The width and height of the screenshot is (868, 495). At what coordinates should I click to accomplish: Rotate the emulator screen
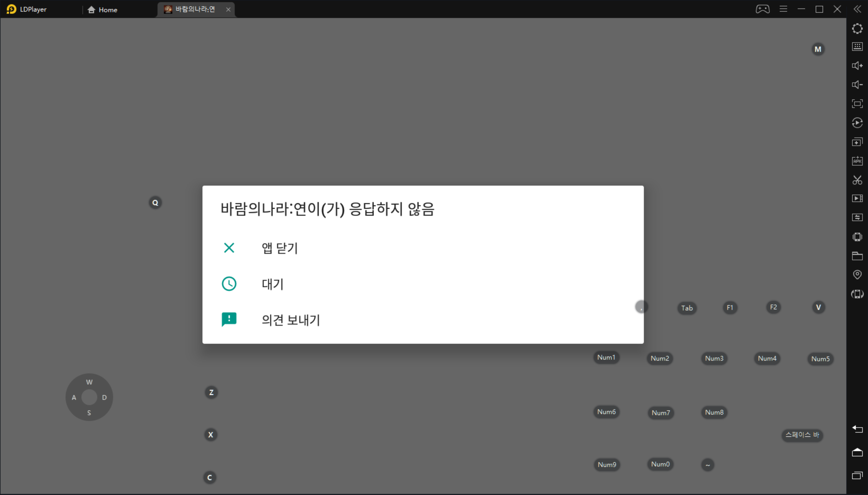tap(857, 294)
